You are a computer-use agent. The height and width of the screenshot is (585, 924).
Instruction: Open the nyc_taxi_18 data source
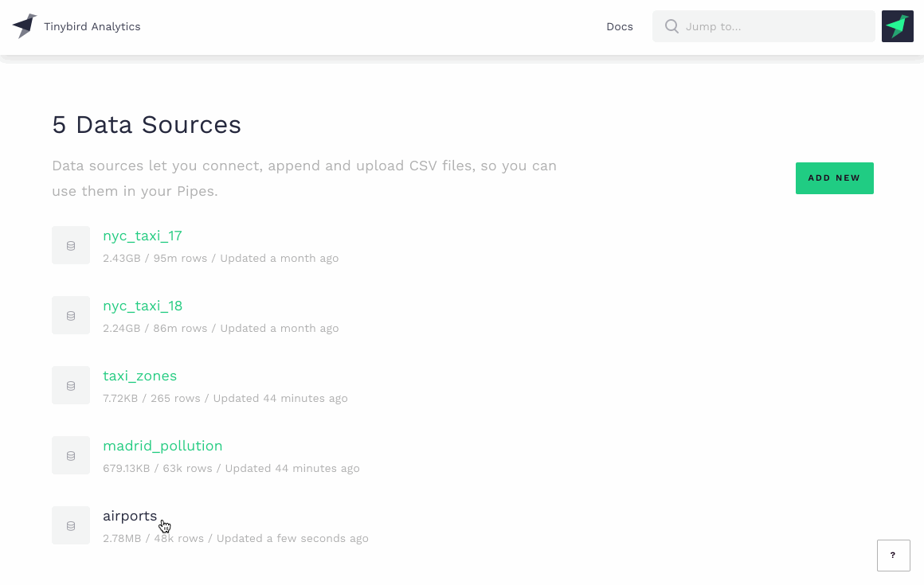(x=143, y=306)
